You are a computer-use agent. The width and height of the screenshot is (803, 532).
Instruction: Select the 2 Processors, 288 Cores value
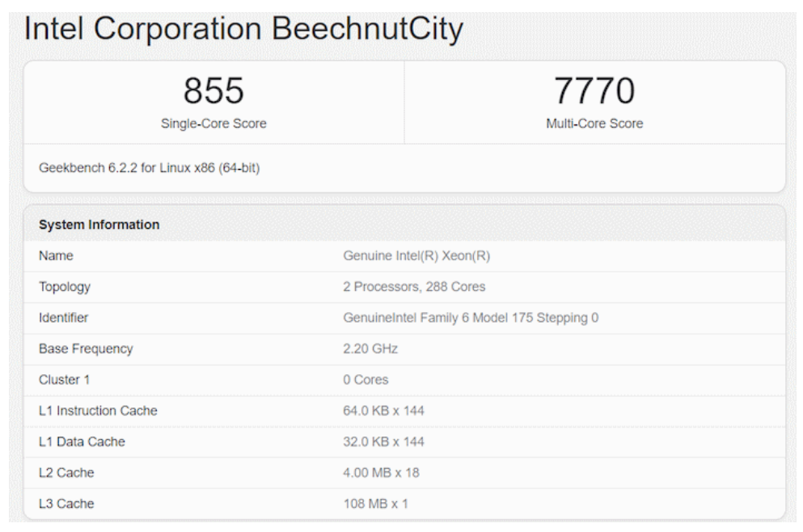click(x=414, y=287)
